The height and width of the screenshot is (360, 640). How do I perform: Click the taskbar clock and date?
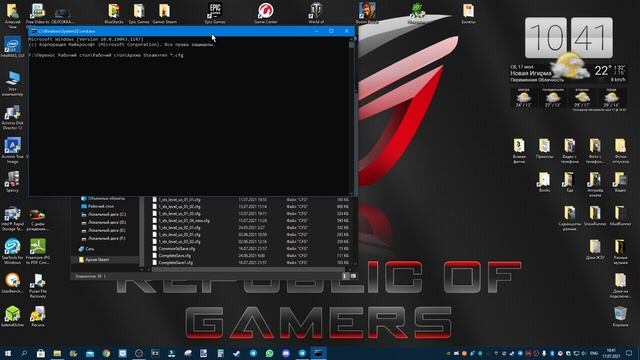(x=611, y=353)
